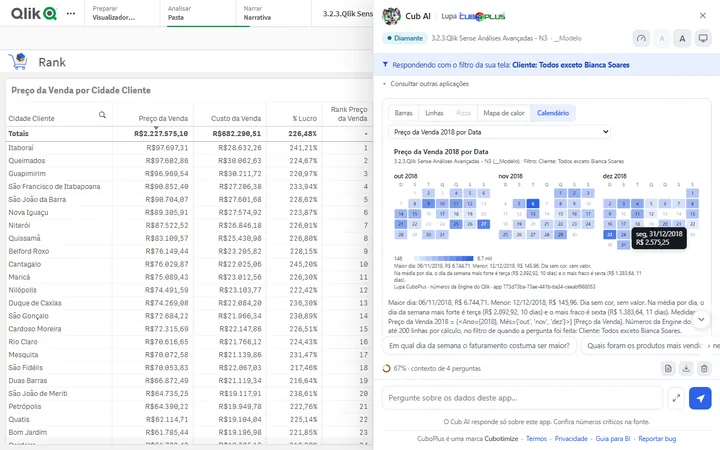This screenshot has height=450, width=720.
Task: Expand Consultar outras aplicações
Action: pyautogui.click(x=426, y=84)
